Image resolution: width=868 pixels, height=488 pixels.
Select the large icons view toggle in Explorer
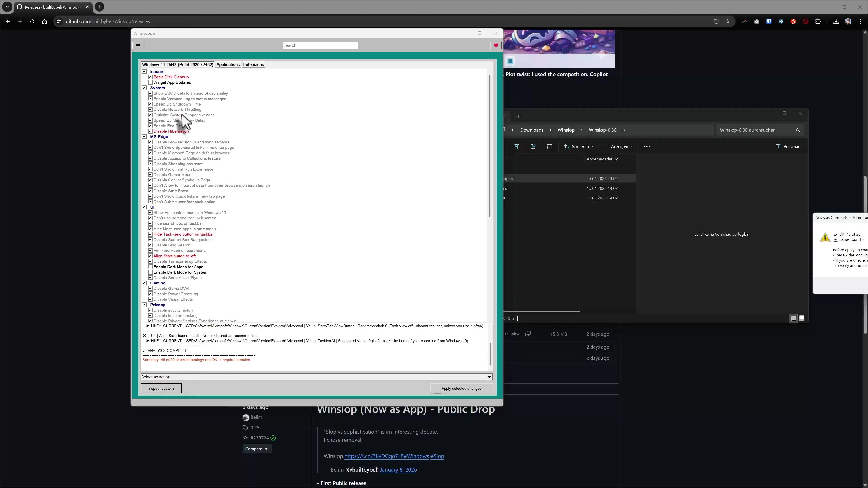[802, 318]
